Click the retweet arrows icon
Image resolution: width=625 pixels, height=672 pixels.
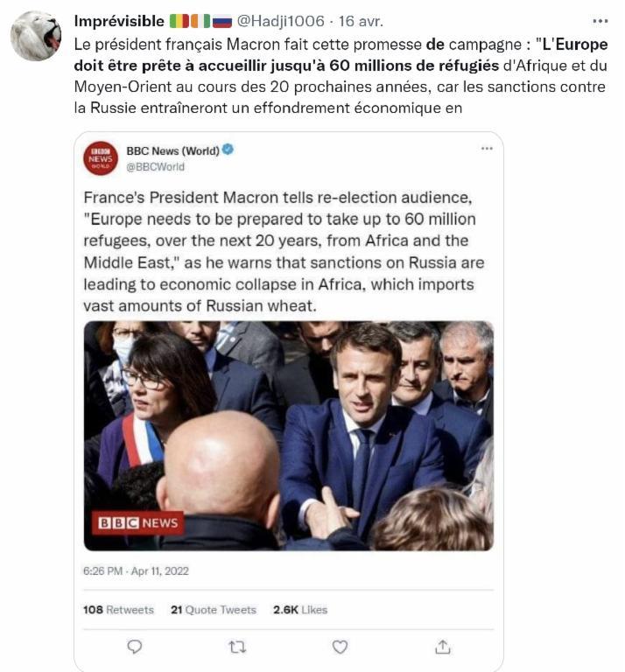click(x=237, y=647)
